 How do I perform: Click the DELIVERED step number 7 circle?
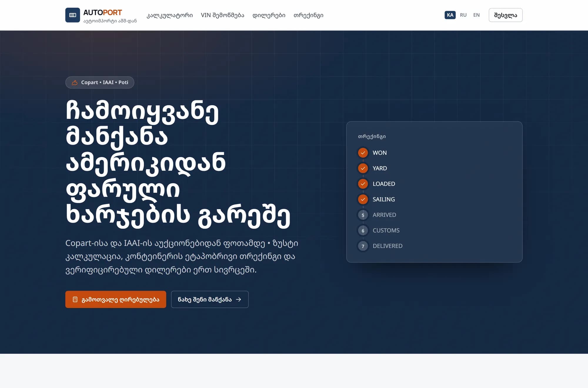pyautogui.click(x=363, y=246)
